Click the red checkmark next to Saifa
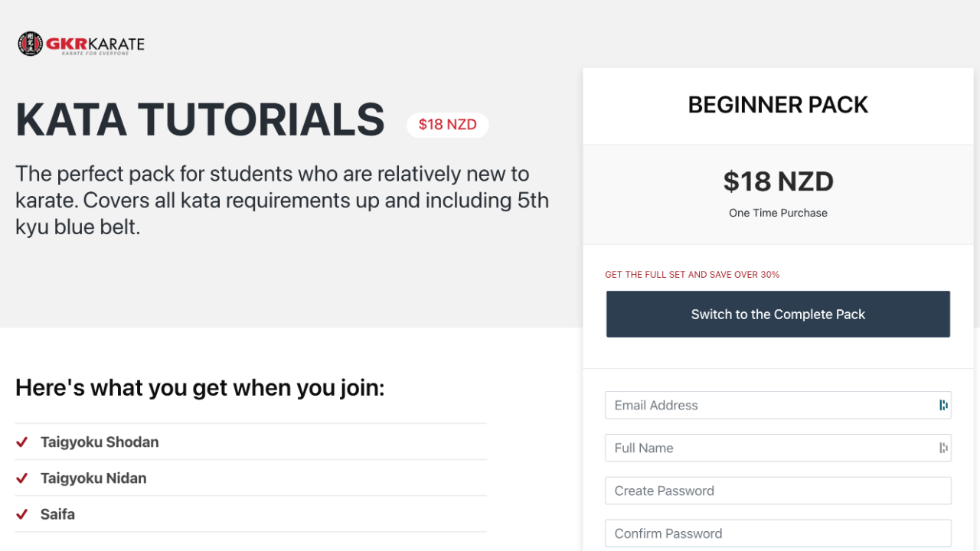Viewport: 980px width, 551px height. tap(22, 514)
